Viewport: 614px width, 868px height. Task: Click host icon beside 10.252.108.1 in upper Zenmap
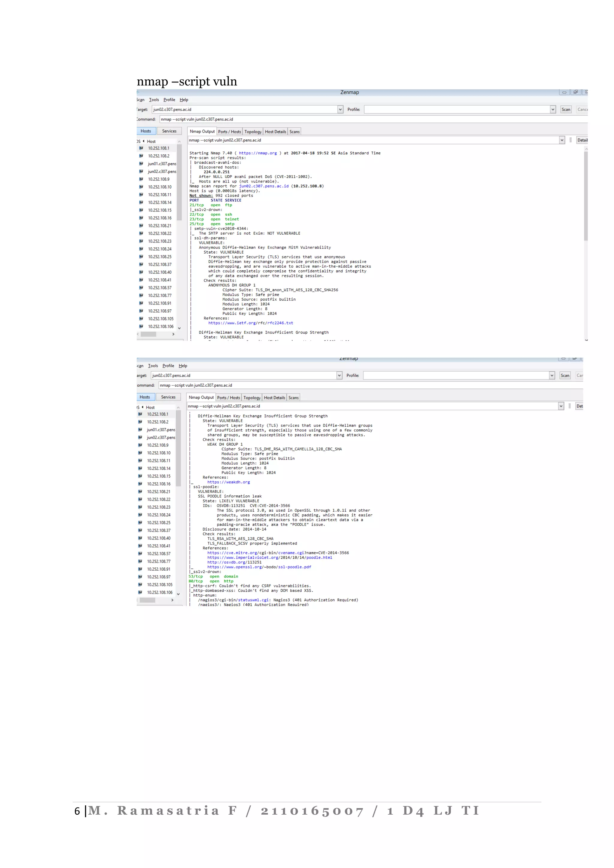tap(141, 148)
